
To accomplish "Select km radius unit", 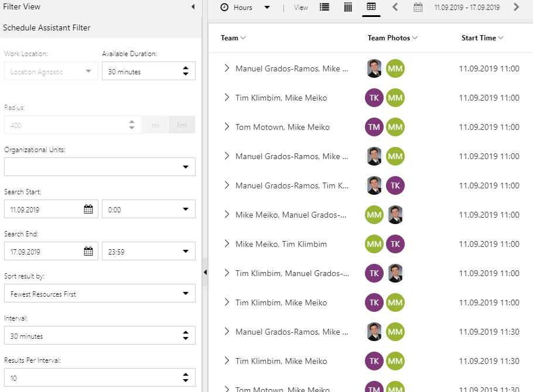I will coord(182,125).
